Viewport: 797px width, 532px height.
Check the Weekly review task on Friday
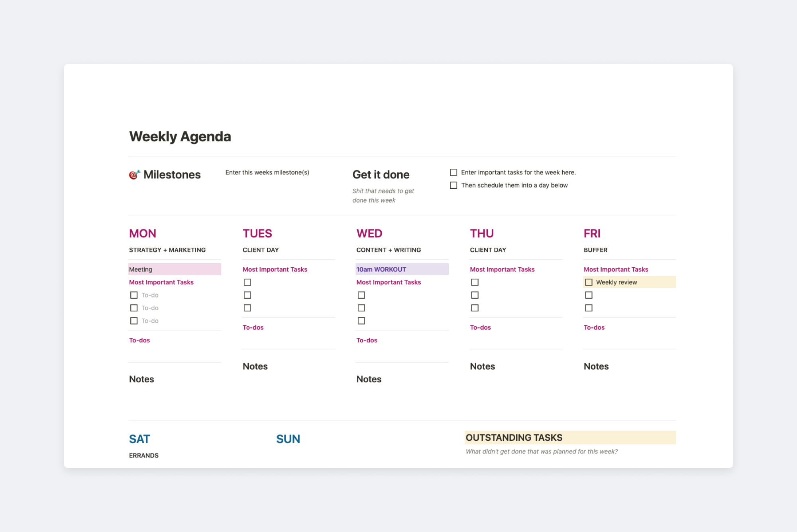pos(588,282)
